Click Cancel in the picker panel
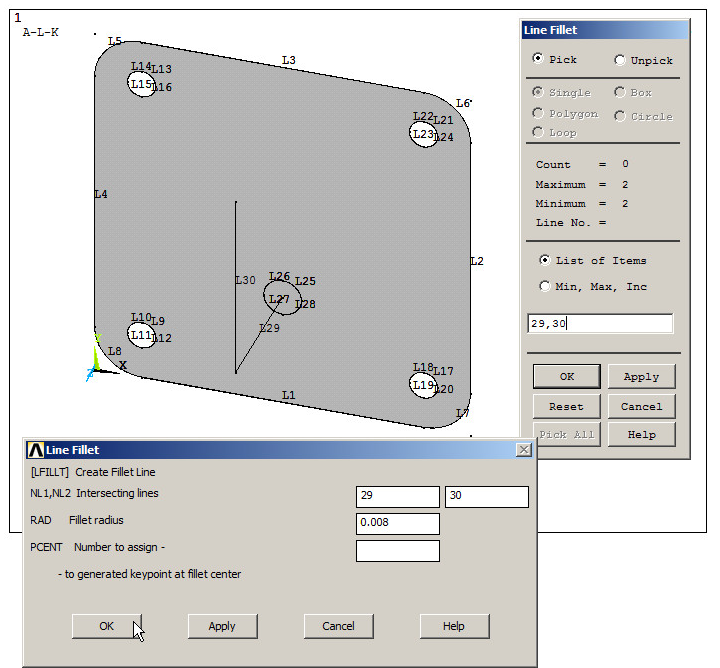720x668 pixels. tap(641, 407)
